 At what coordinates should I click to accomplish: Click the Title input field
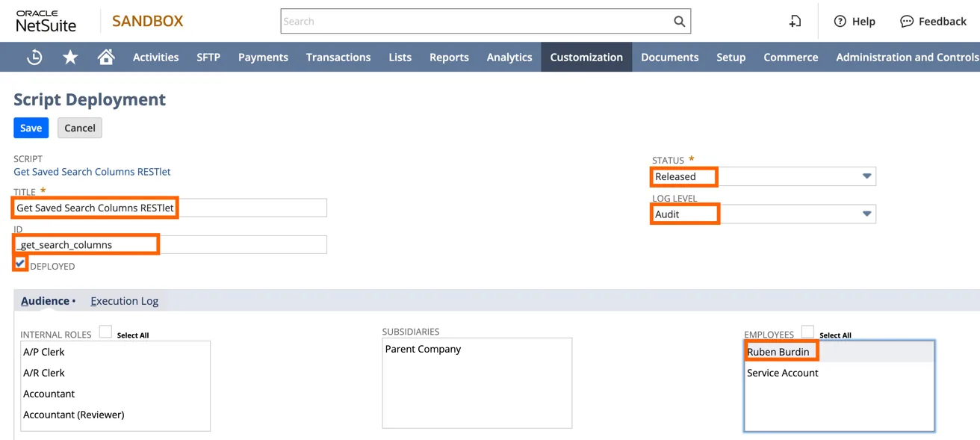(x=170, y=208)
